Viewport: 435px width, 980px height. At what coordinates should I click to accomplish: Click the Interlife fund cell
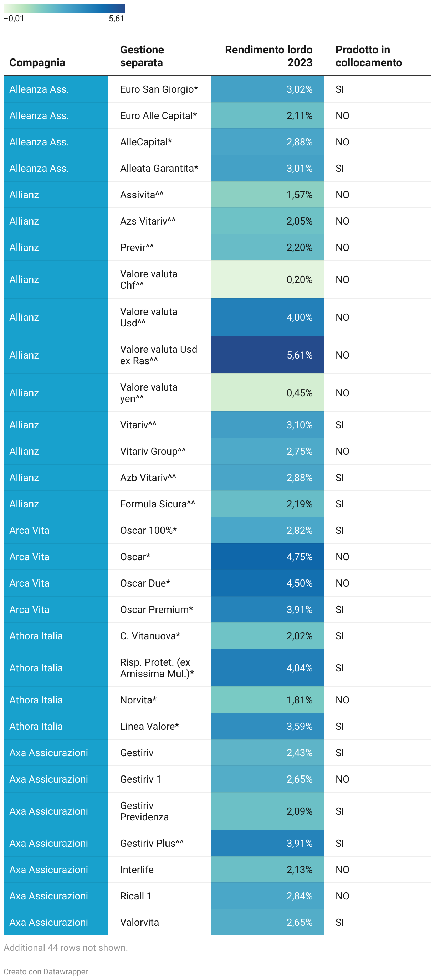[137, 870]
